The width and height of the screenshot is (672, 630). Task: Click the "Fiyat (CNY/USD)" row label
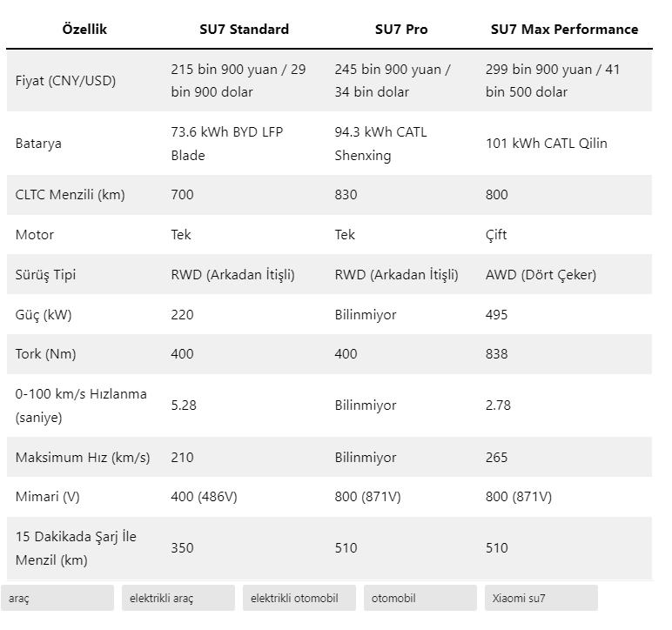pos(65,81)
